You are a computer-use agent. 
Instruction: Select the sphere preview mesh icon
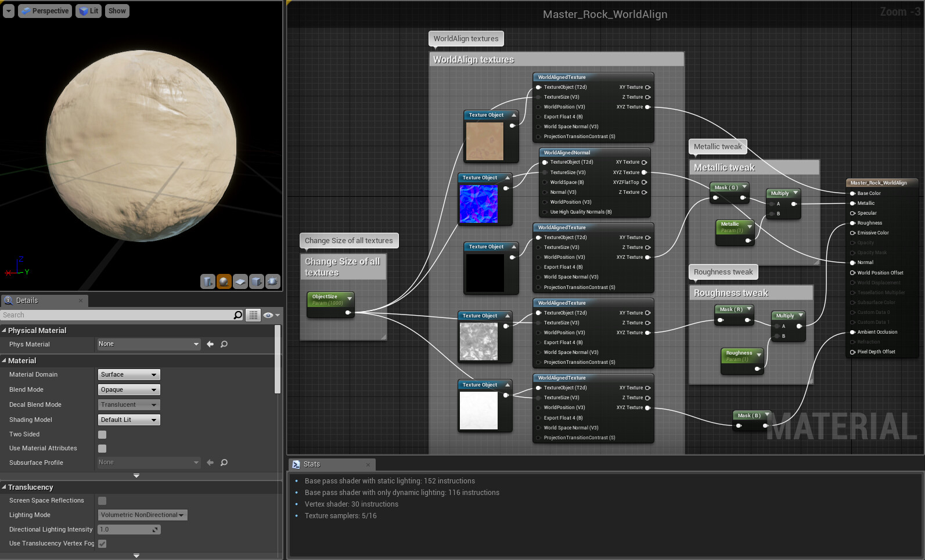[x=224, y=281]
